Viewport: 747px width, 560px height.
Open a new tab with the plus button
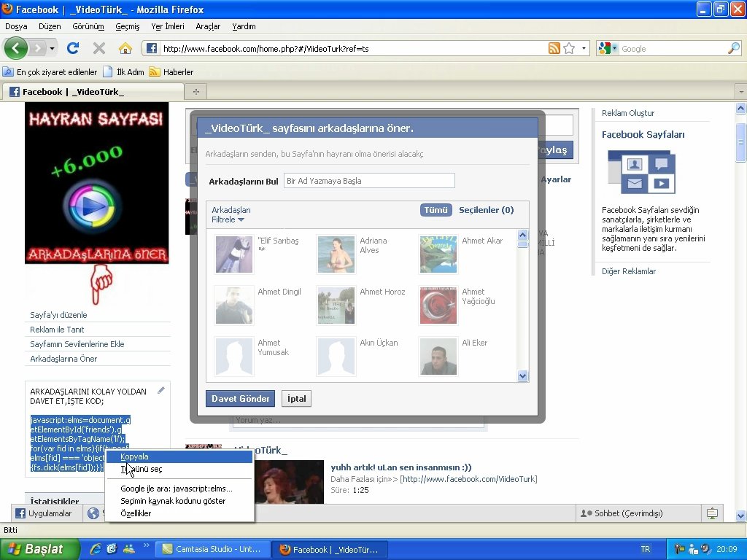(x=196, y=91)
